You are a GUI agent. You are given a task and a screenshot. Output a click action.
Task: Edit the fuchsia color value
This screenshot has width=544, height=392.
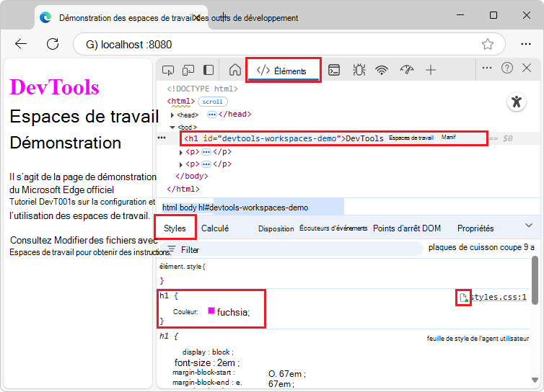(233, 312)
